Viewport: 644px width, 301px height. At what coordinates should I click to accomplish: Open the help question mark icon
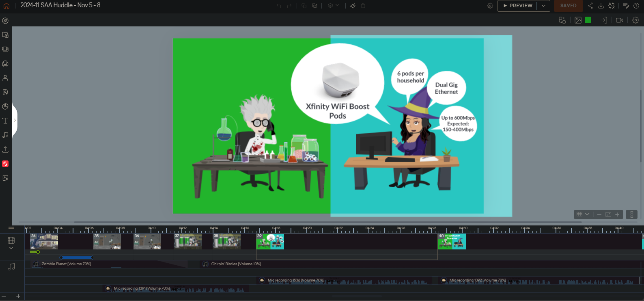coord(636,6)
